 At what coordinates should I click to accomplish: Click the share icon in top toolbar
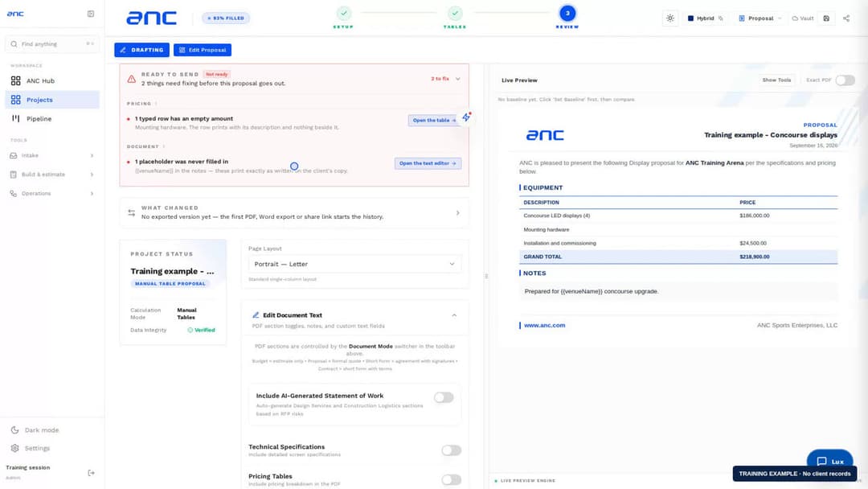point(845,18)
